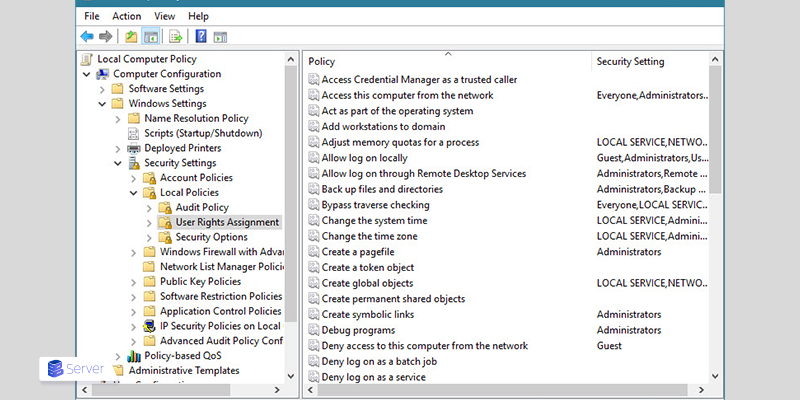Click the Computer Configuration computer icon

(x=102, y=74)
